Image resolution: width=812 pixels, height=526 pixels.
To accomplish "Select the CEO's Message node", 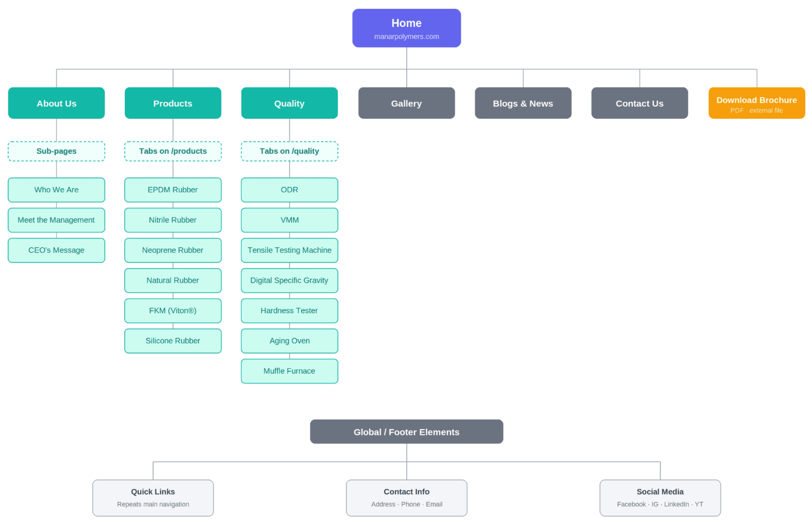I will (56, 250).
